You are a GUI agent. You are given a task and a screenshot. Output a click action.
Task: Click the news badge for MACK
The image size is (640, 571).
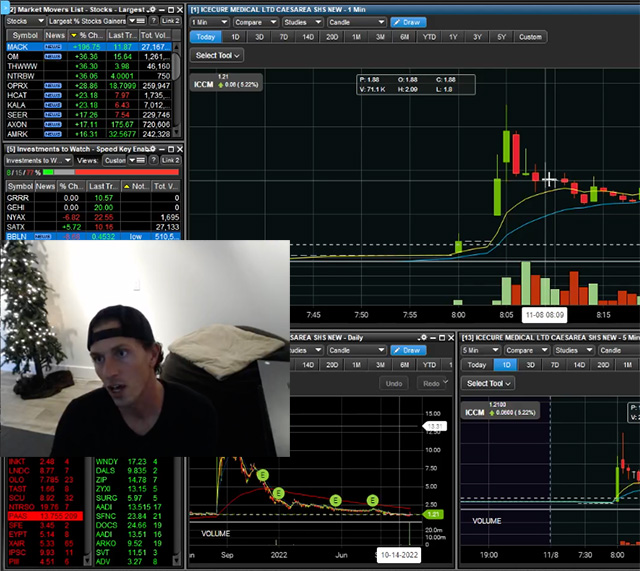[x=53, y=47]
